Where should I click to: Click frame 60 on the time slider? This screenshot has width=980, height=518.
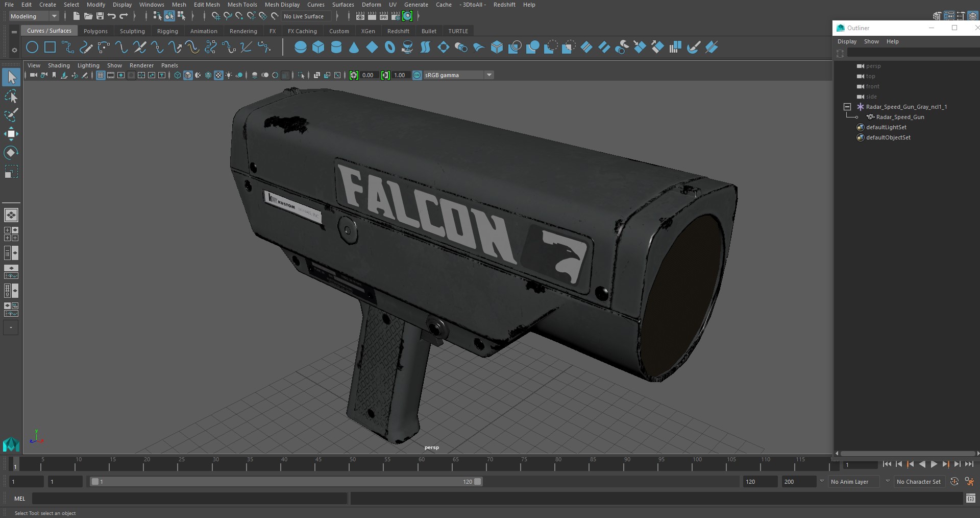(421, 464)
